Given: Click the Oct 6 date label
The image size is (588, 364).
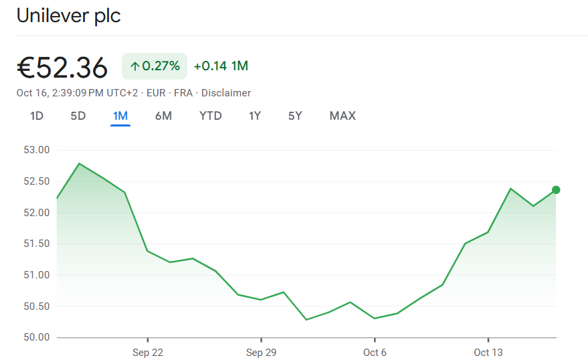Looking at the screenshot, I should coord(375,353).
